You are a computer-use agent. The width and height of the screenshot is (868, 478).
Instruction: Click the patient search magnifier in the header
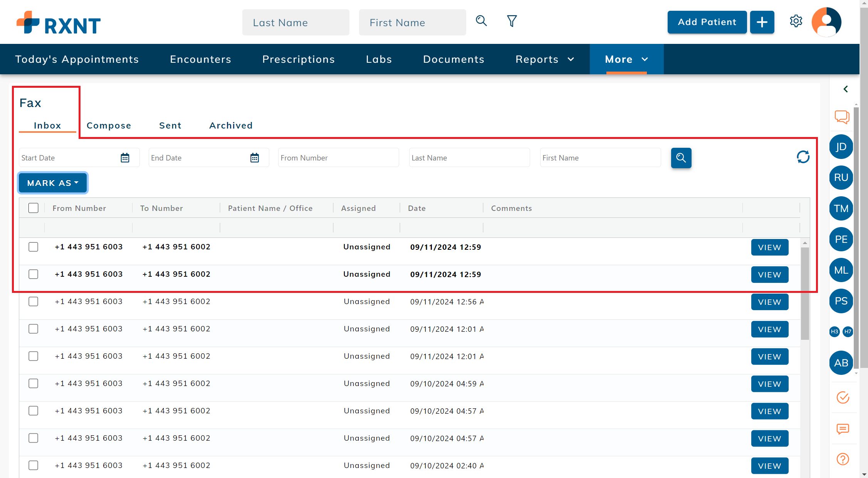[x=481, y=21]
